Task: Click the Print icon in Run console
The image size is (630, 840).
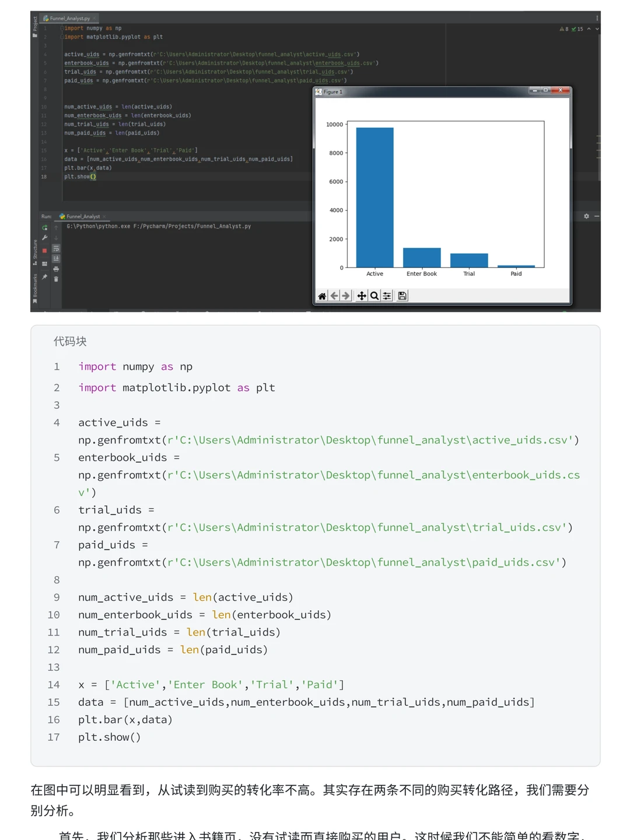Action: point(56,269)
